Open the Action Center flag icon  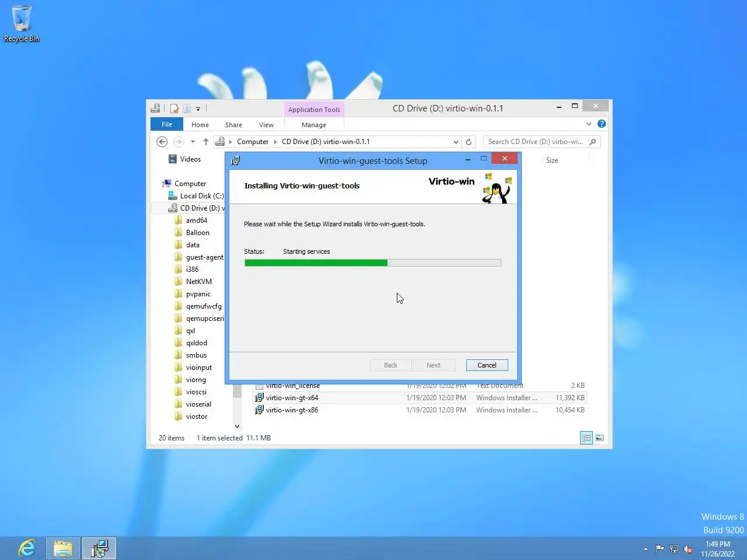point(659,548)
